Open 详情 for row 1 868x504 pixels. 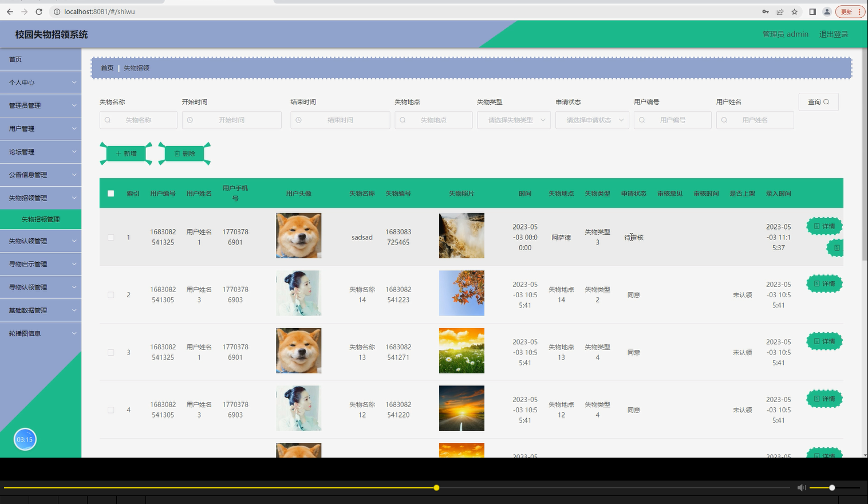[824, 226]
